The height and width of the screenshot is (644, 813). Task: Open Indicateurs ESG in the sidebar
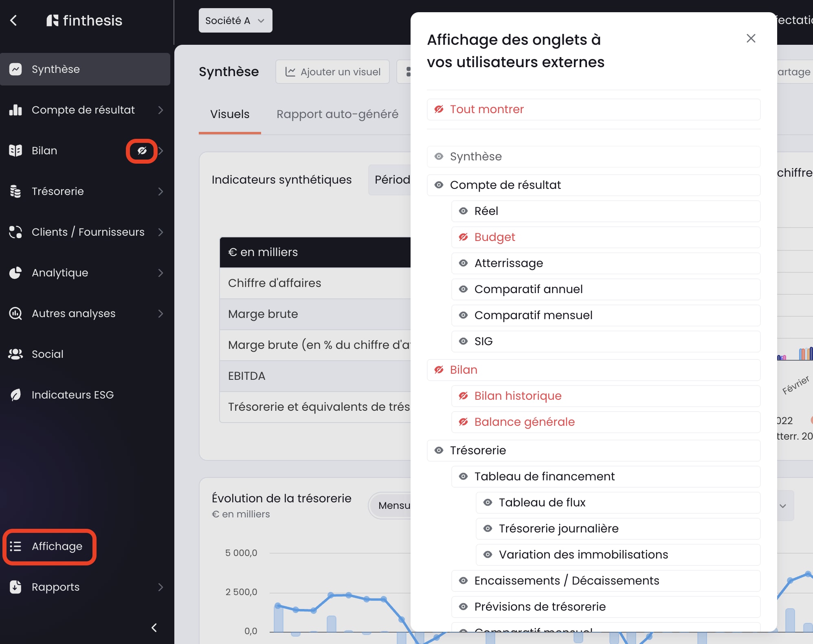coord(85,395)
